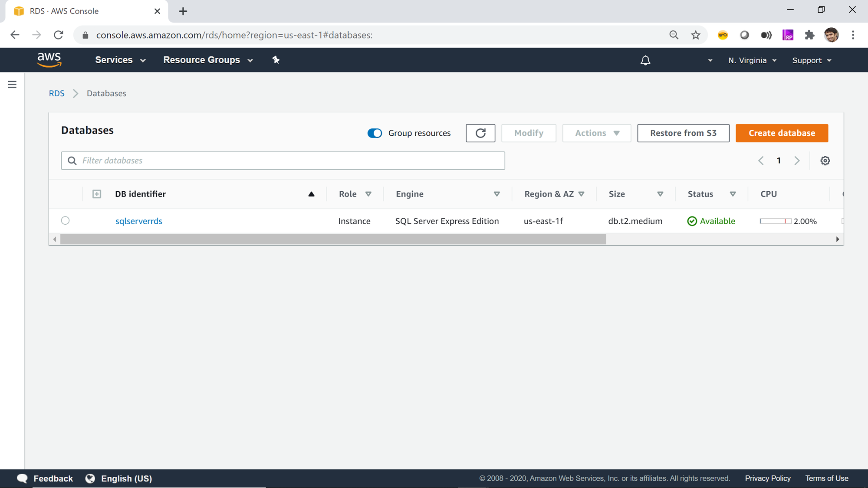Sort by the Engine column arrow
Image resolution: width=868 pixels, height=488 pixels.
click(x=496, y=194)
